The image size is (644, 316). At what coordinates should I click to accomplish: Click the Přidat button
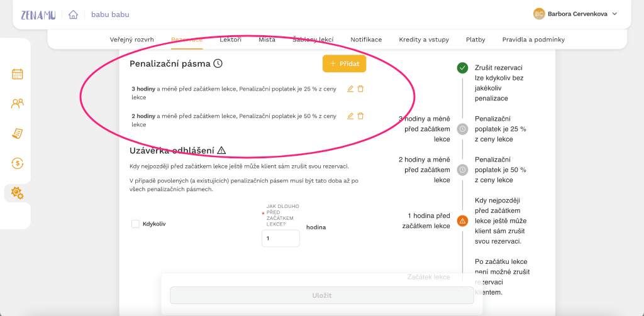click(344, 63)
